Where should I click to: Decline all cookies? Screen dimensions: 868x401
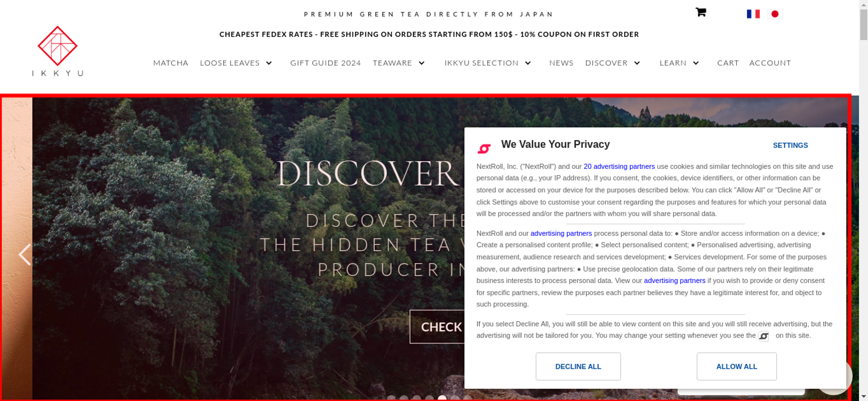[578, 366]
